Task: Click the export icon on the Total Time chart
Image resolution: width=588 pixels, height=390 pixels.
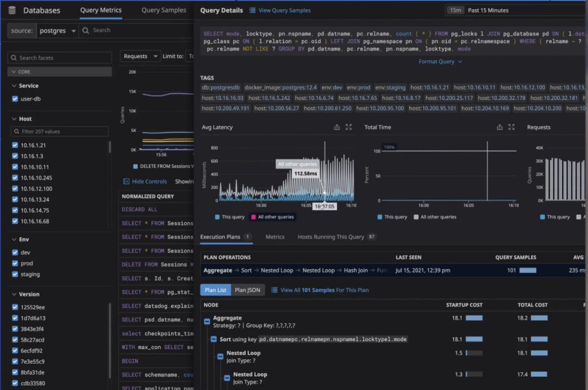Action: coord(499,127)
